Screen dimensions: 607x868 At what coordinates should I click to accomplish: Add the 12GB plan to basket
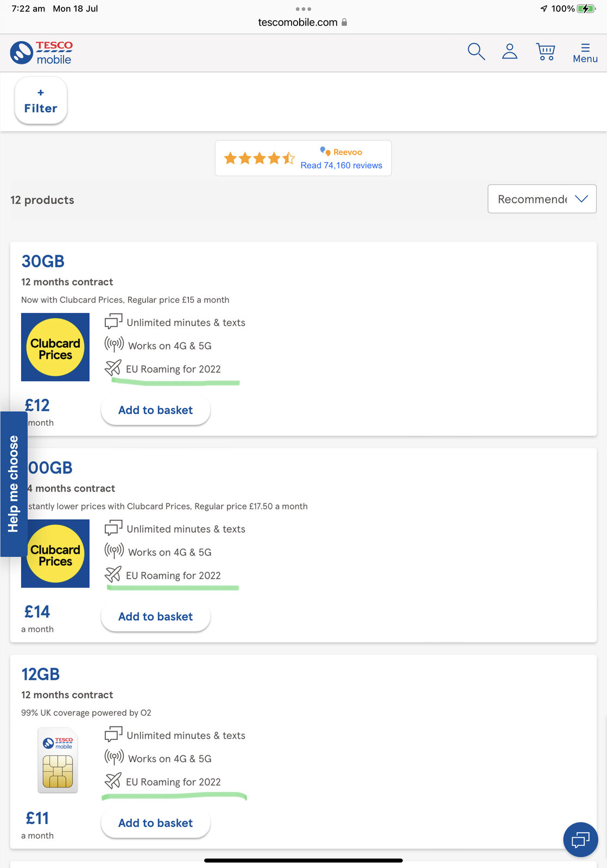pos(155,823)
